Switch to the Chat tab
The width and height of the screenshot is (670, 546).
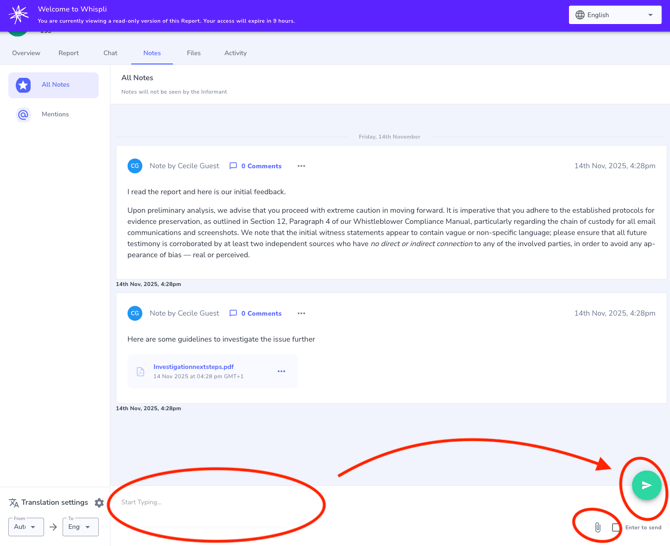coord(110,53)
